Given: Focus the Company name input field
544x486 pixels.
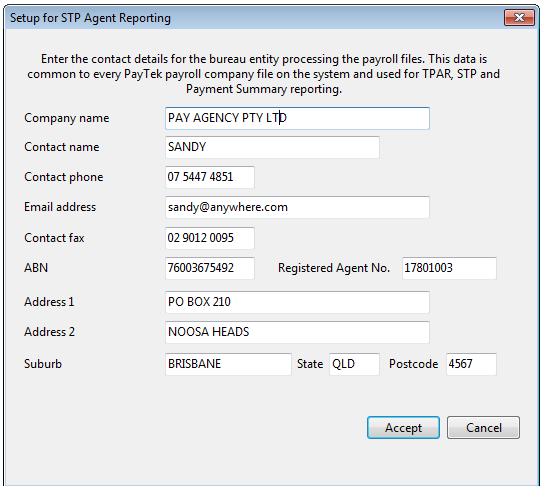Looking at the screenshot, I should (297, 118).
